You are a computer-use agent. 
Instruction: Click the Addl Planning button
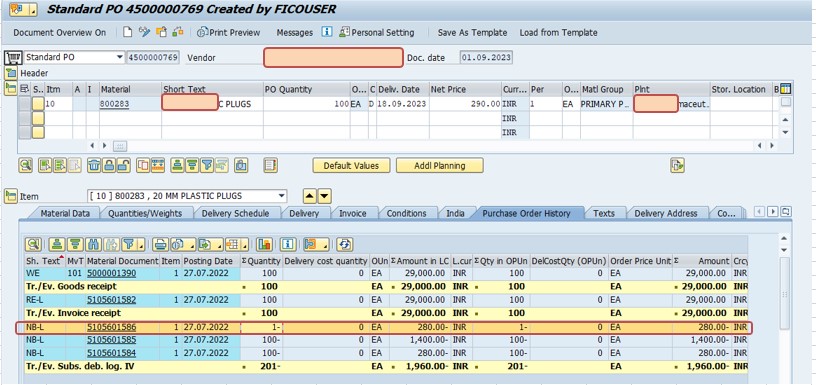point(440,165)
